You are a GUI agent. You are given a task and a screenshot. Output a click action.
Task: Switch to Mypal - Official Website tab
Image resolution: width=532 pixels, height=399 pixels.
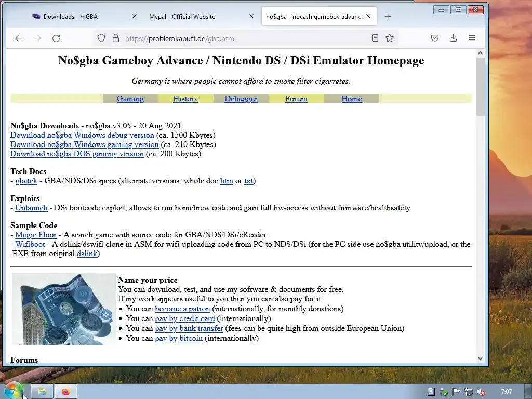click(x=202, y=16)
